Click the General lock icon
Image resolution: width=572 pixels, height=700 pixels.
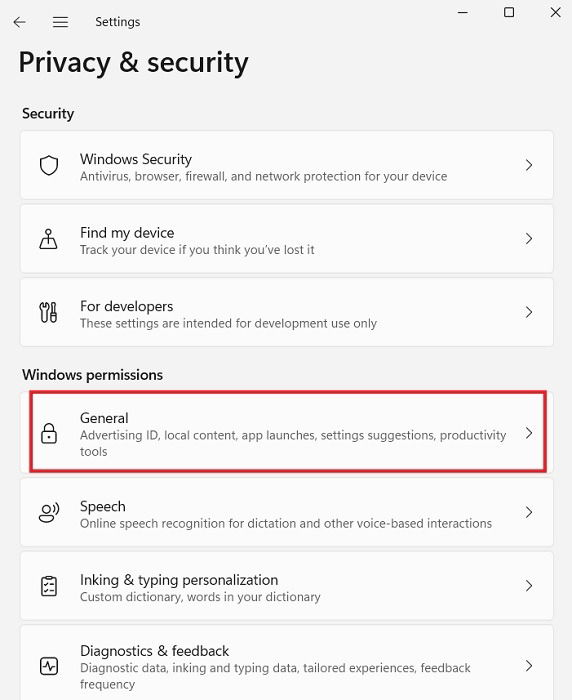[49, 433]
